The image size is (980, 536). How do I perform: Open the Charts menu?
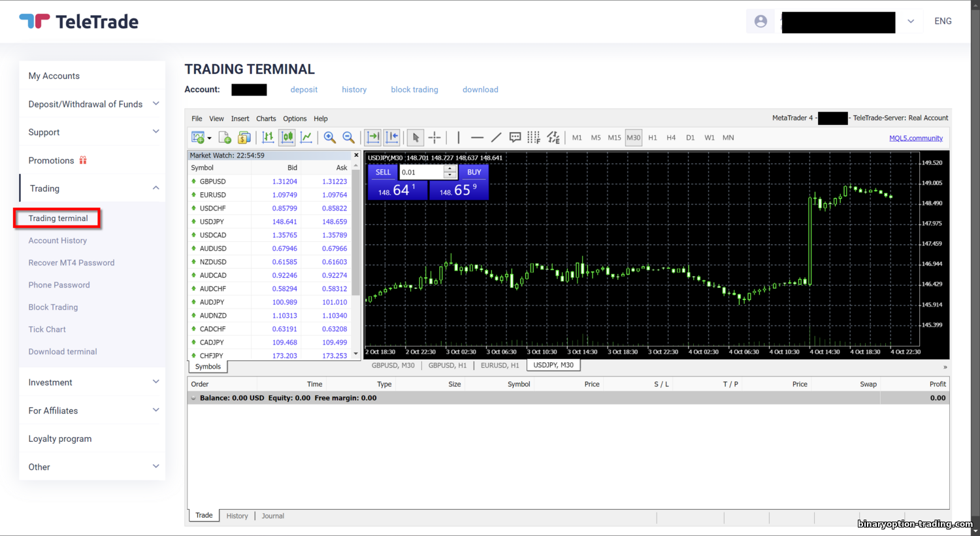click(266, 118)
